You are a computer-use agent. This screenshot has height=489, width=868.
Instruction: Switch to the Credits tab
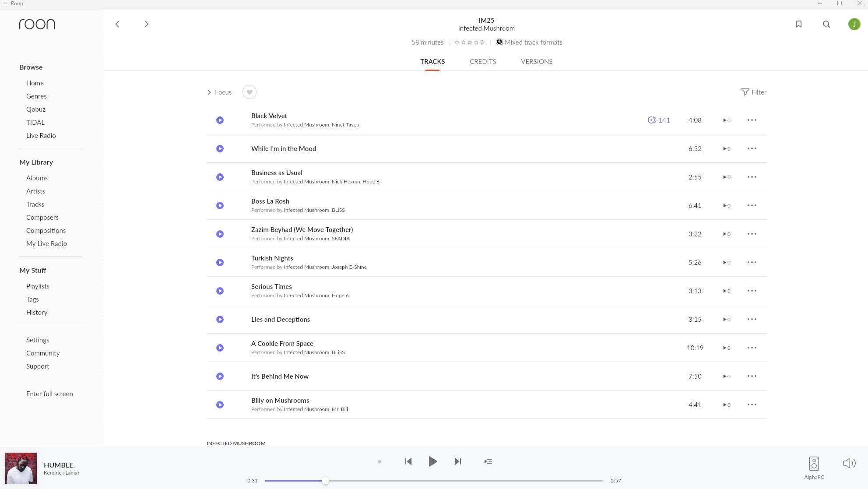coord(482,61)
